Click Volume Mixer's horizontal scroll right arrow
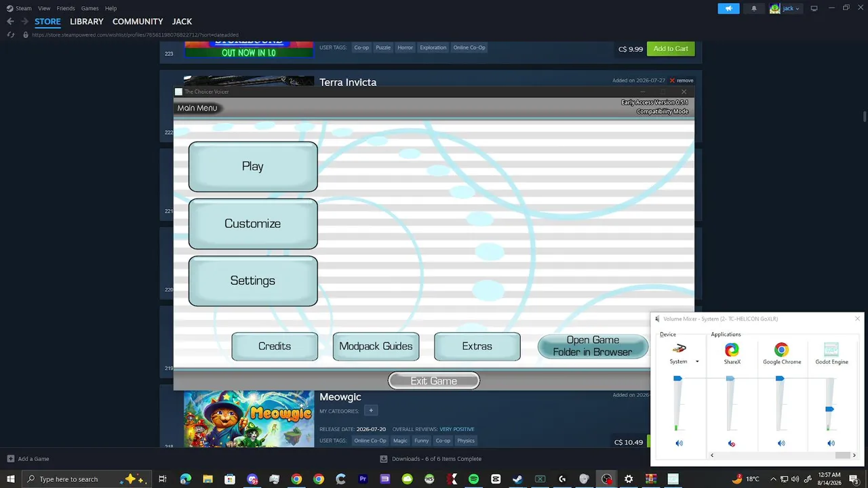Viewport: 868px width, 488px height. [x=854, y=455]
